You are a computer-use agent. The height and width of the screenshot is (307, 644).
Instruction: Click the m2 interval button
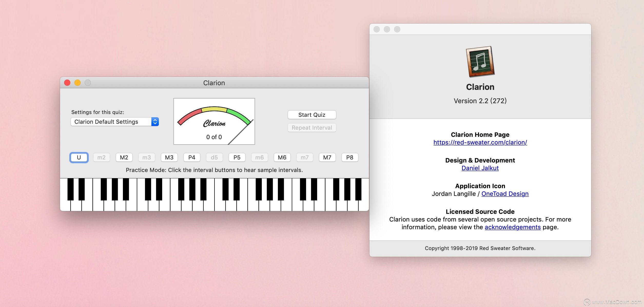click(101, 157)
